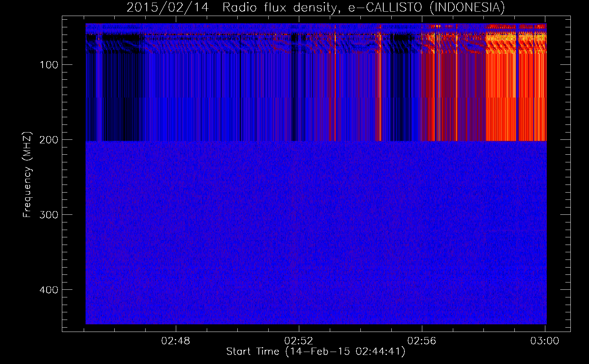The width and height of the screenshot is (589, 364).
Task: Click the '100' frequency tick label
Action: click(49, 65)
